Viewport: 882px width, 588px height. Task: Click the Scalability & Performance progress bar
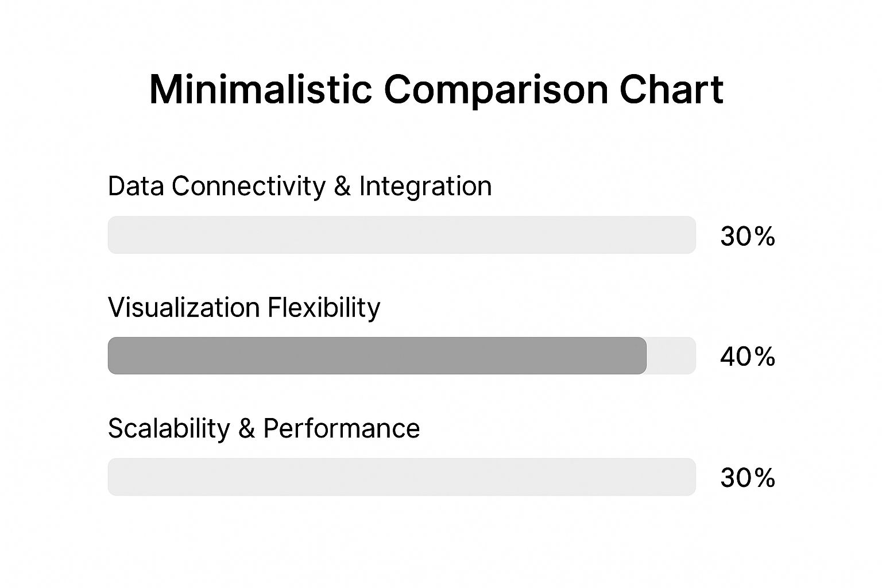click(x=401, y=477)
